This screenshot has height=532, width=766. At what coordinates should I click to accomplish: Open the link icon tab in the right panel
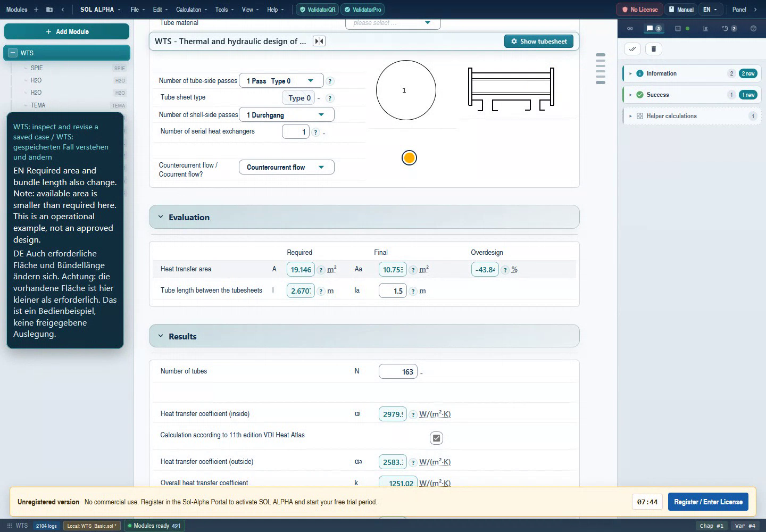coord(630,29)
